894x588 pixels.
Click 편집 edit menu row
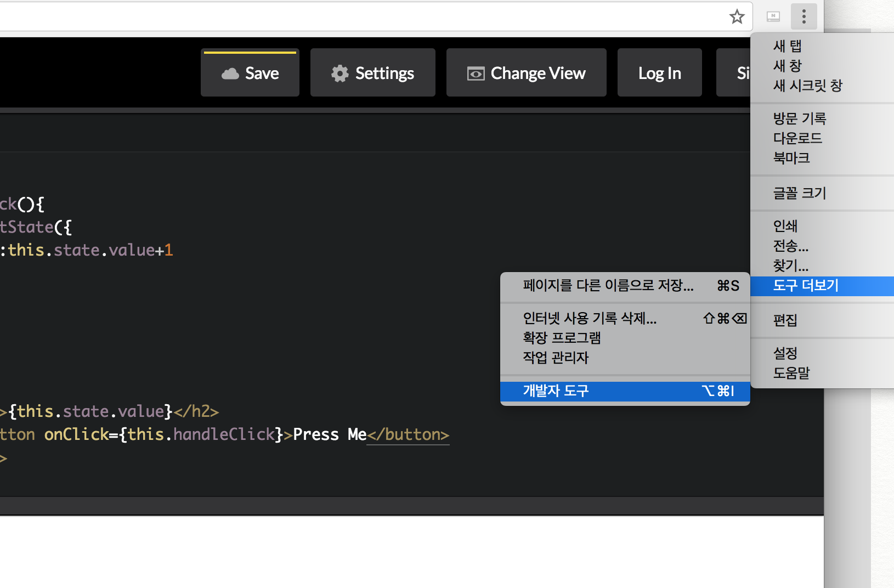pyautogui.click(x=822, y=320)
